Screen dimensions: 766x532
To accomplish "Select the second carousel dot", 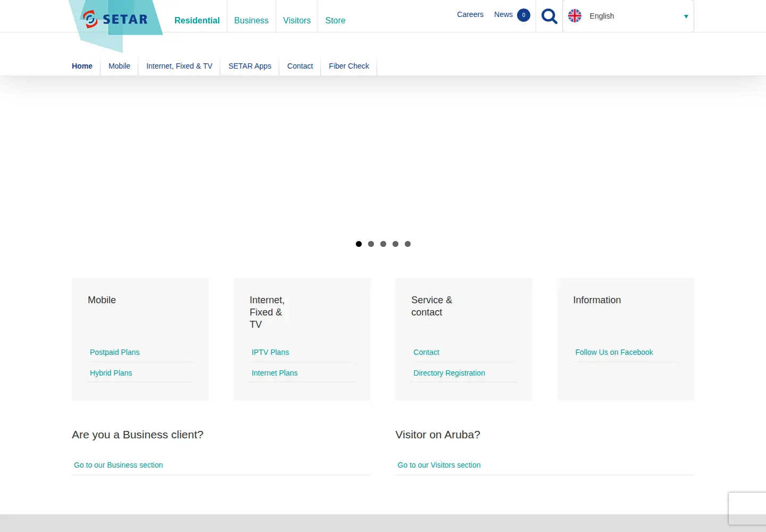I will (371, 244).
